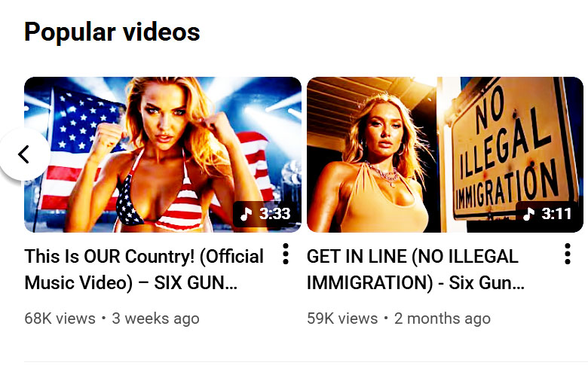Screen dimensions: 588x390
Task: Open 'GET IN LINE (NO ILLEGAL IMMIGRATION)' title link
Action: 415,270
